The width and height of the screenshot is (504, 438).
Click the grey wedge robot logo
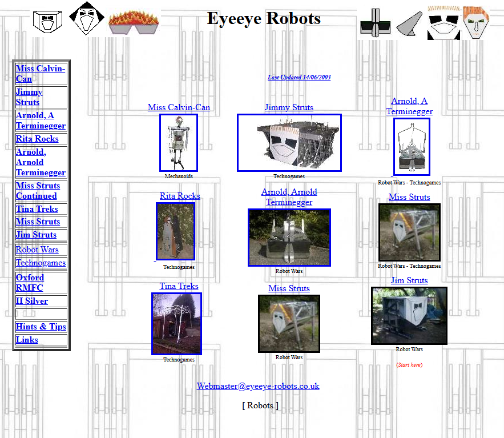[x=409, y=24]
